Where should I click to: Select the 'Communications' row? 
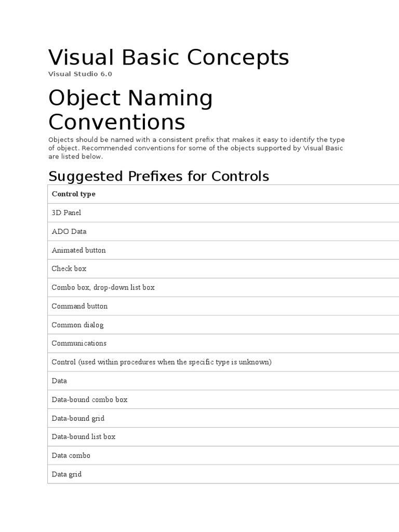click(79, 343)
